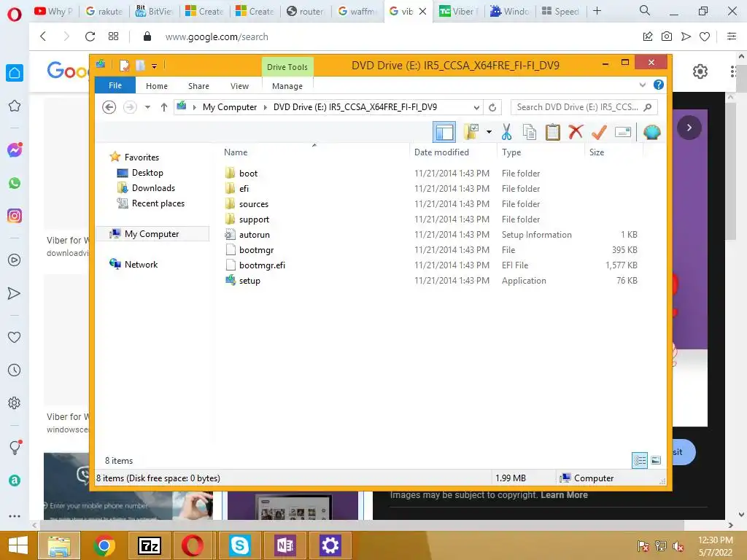747x560 pixels.
Task: Click the orange checkmark Properties icon
Action: pyautogui.click(x=599, y=132)
